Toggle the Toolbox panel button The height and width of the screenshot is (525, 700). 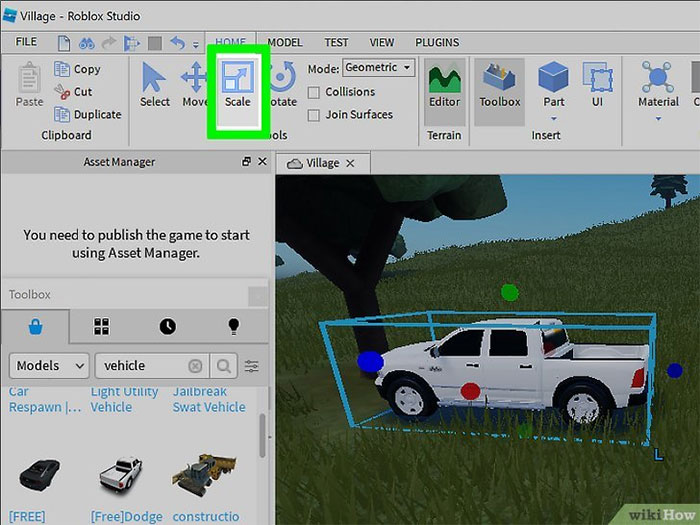(x=499, y=85)
